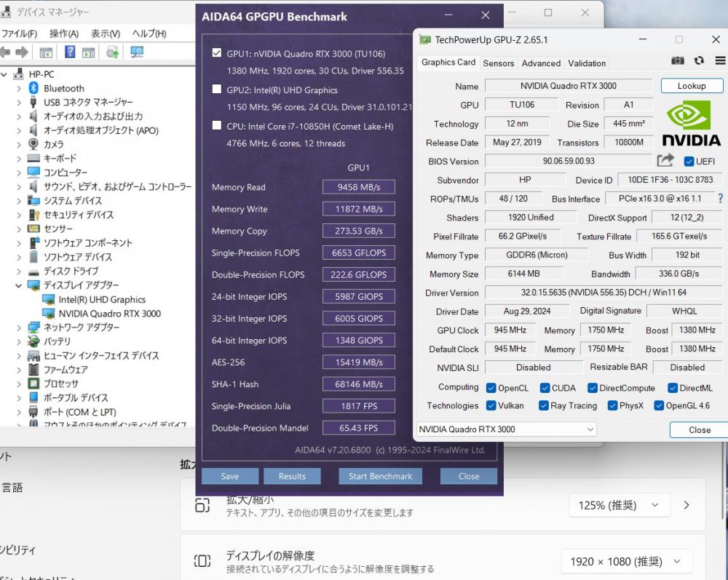Click the processor (プロセッサ) category icon

tap(33, 384)
